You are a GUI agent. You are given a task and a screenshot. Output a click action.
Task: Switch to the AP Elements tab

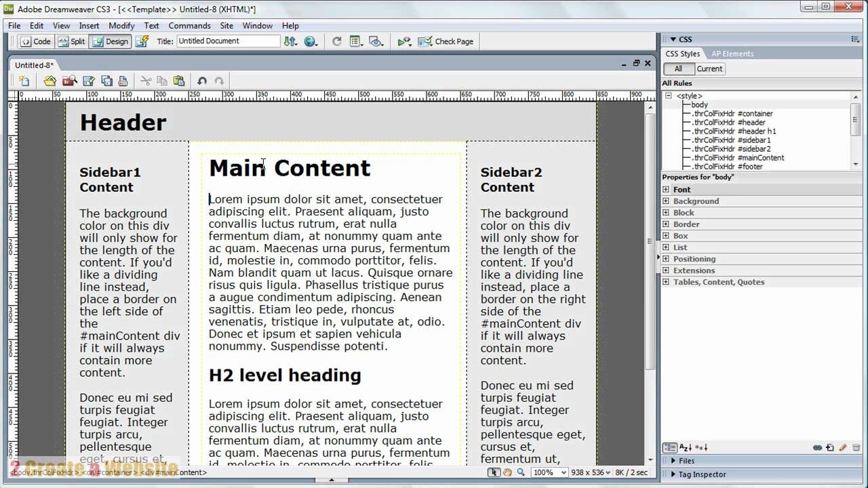click(x=732, y=54)
